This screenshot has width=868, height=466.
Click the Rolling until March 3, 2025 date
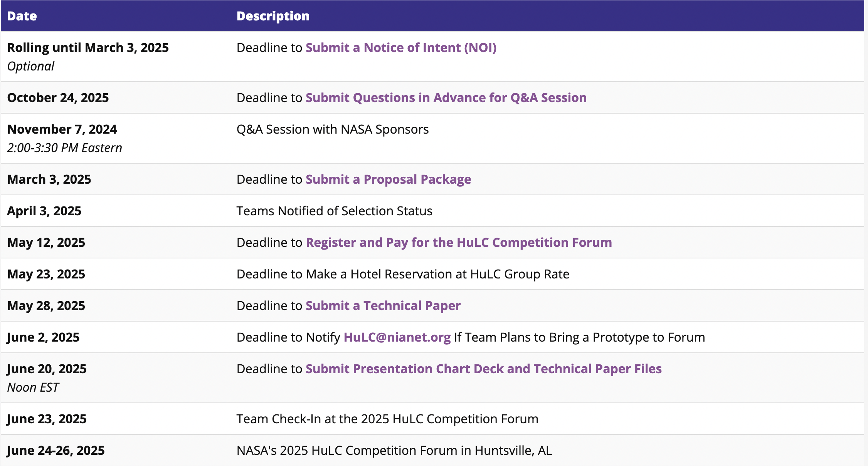pyautogui.click(x=88, y=48)
